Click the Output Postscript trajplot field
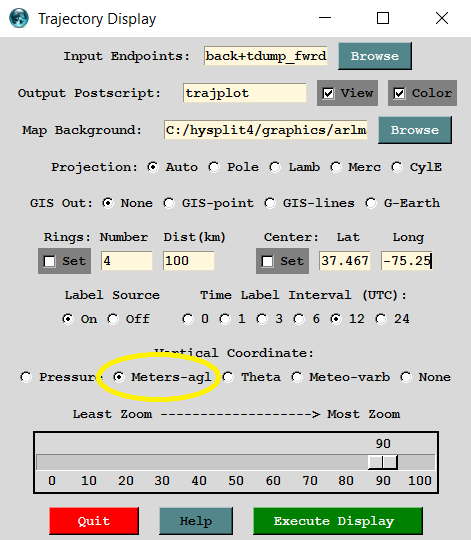This screenshot has height=540, width=471. tap(245, 93)
